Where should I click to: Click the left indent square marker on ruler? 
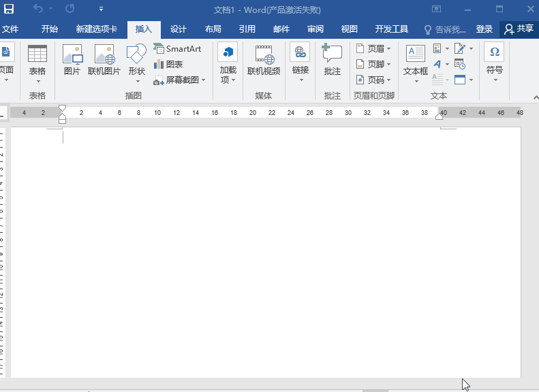[62, 121]
